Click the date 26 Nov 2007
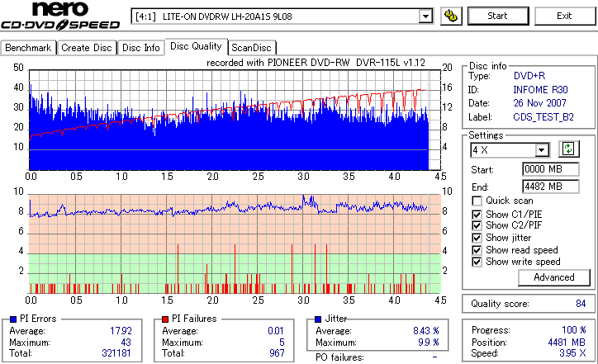Viewport: 598px width, 364px height. coord(539,103)
